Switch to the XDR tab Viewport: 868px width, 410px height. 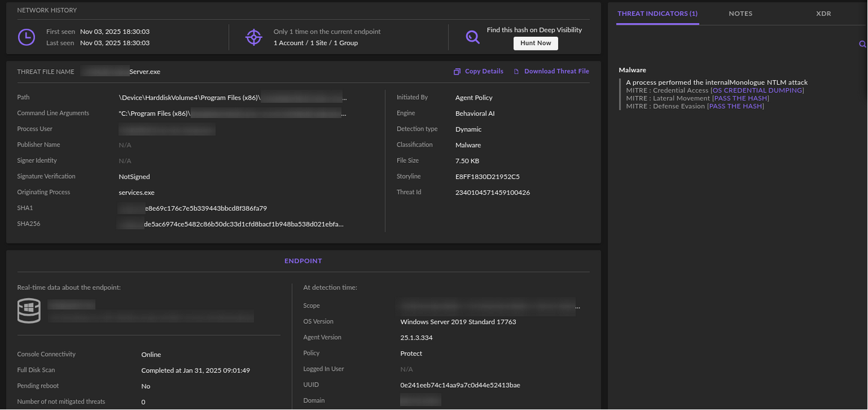pyautogui.click(x=823, y=13)
